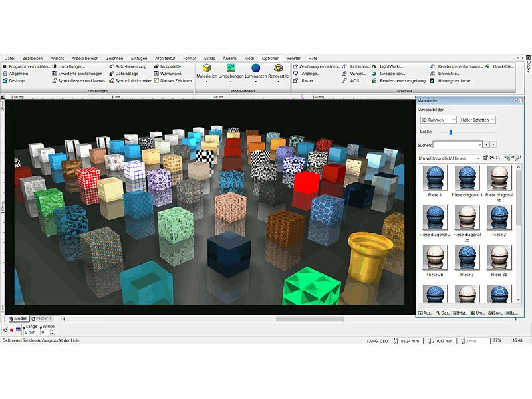This screenshot has width=532, height=399.
Task: Click the Umgebungen environment icon
Action: [x=231, y=68]
